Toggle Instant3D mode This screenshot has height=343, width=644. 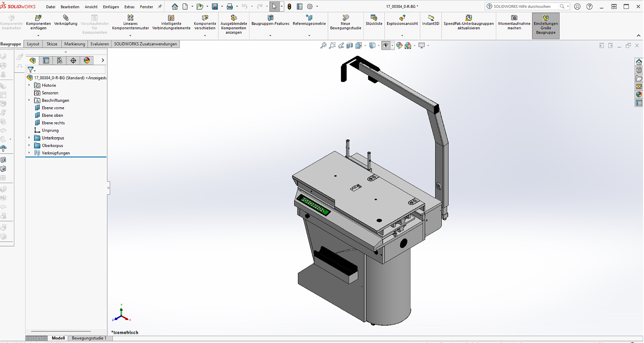coord(431,20)
